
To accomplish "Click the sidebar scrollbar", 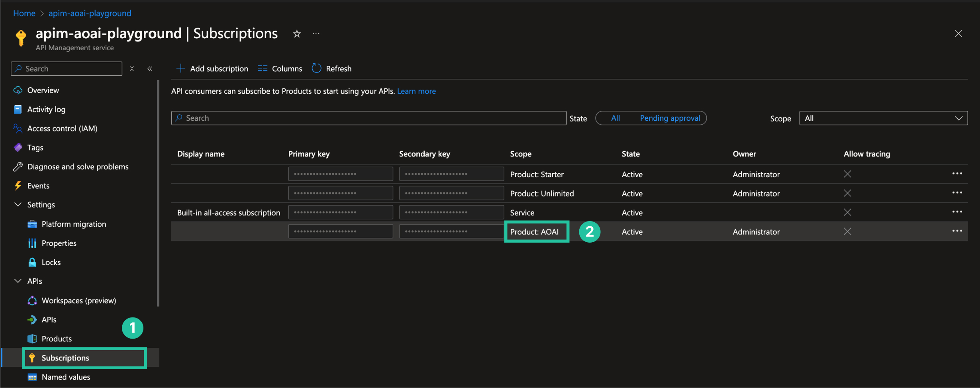I will pos(158,194).
